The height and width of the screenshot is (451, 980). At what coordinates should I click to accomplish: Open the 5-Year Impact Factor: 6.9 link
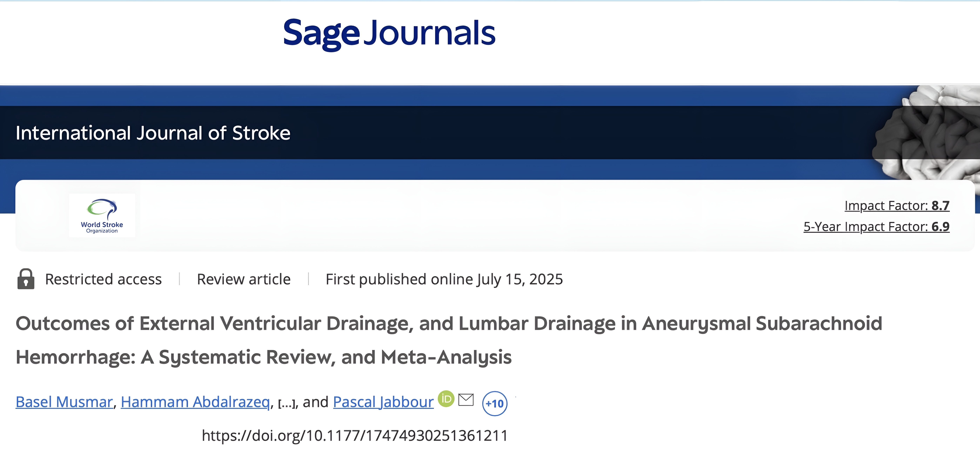pos(876,227)
